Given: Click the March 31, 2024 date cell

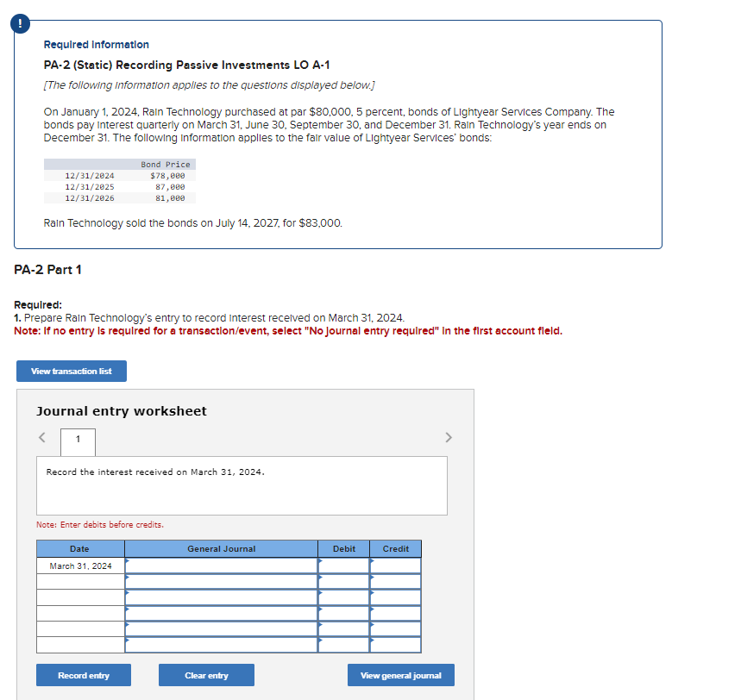Looking at the screenshot, I should pyautogui.click(x=80, y=566).
